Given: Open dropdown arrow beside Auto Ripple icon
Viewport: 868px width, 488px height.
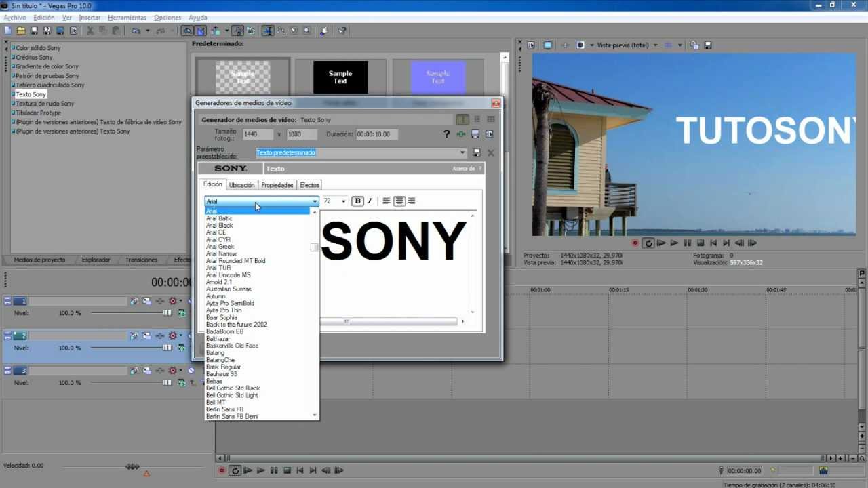Looking at the screenshot, I should tap(226, 30).
